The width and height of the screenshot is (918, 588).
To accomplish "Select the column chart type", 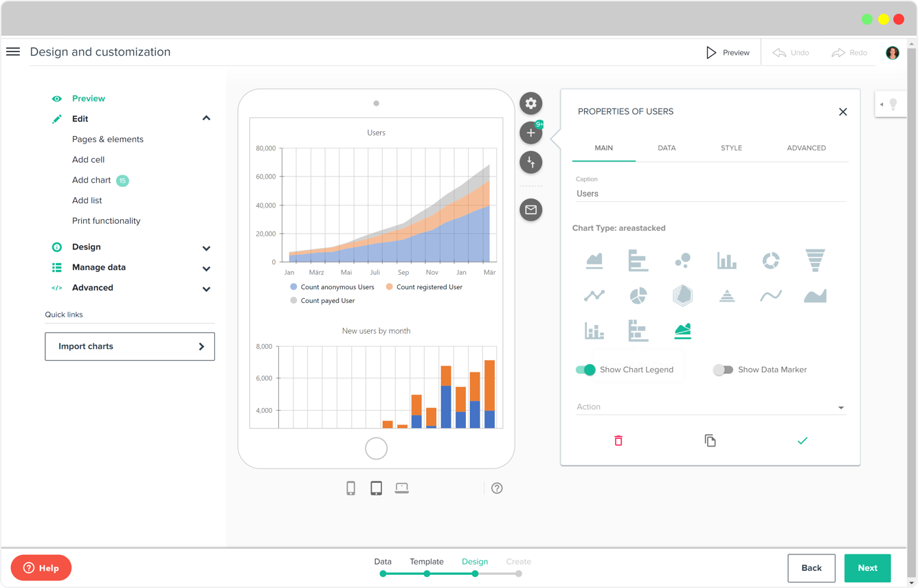I will click(x=727, y=260).
